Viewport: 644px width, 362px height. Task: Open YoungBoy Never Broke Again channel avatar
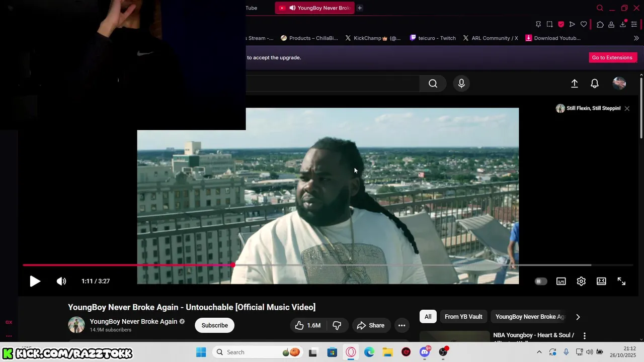pyautogui.click(x=76, y=325)
